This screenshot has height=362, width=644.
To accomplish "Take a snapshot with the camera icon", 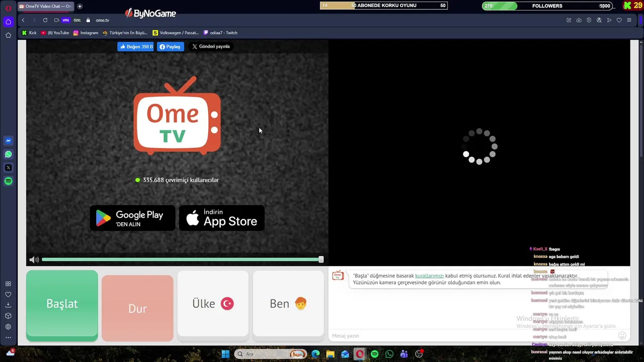I will 579,20.
